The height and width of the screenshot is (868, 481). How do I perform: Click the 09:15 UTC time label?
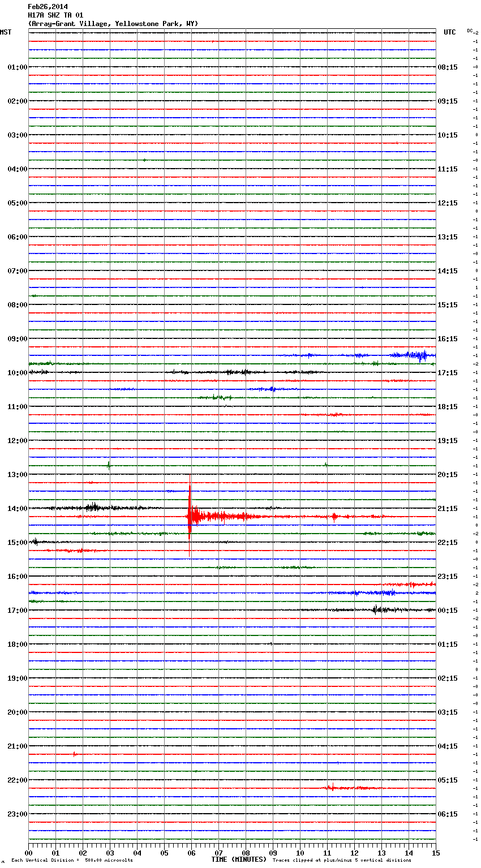click(x=448, y=101)
